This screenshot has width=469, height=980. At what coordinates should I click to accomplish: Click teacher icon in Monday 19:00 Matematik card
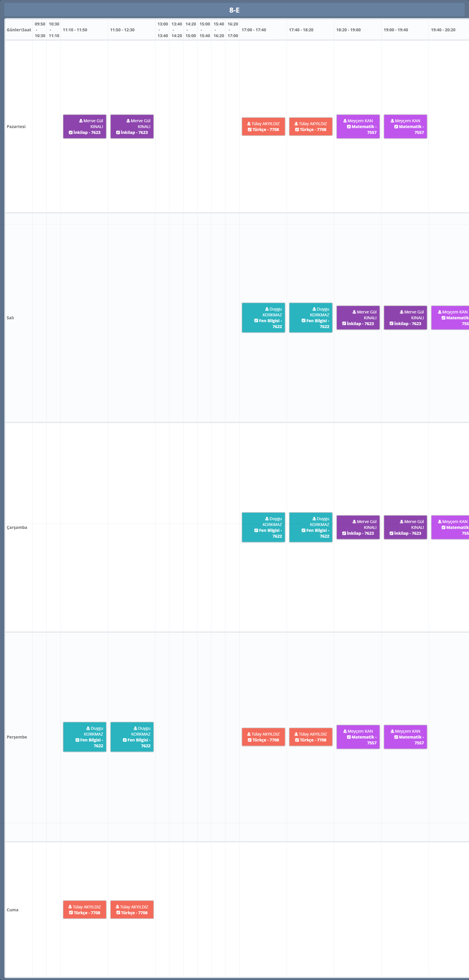[x=392, y=121]
